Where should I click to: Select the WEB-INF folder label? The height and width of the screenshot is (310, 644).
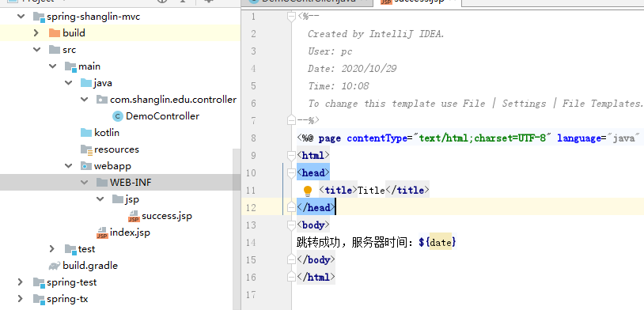(131, 183)
